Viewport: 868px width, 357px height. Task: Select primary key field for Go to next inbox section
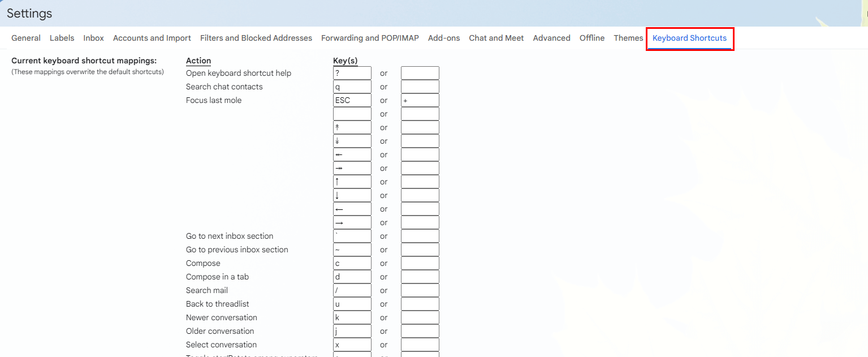(352, 236)
